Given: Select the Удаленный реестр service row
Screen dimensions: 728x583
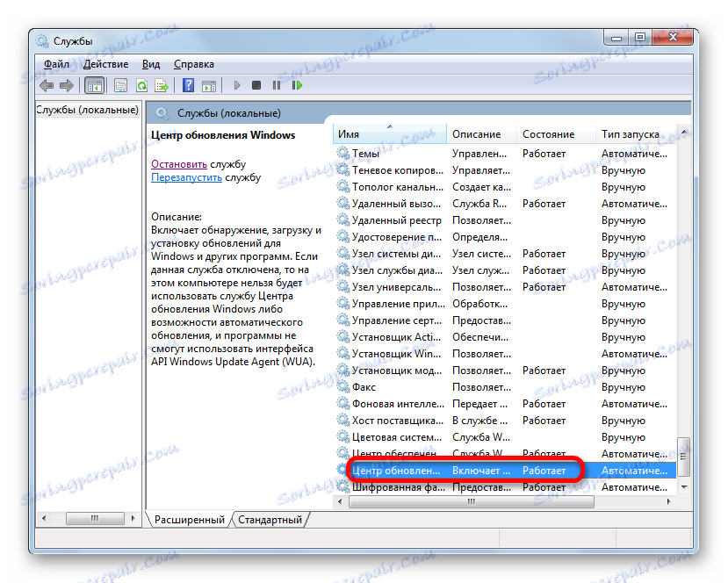Looking at the screenshot, I should coord(505,220).
